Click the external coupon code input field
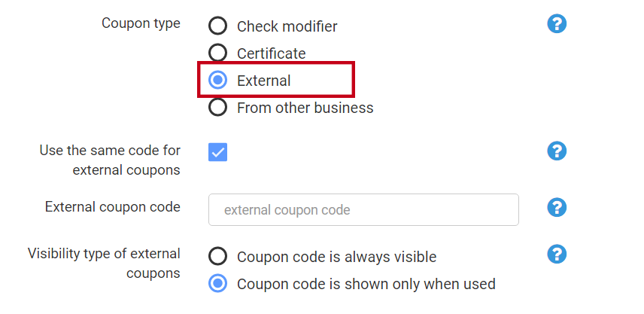 [363, 210]
